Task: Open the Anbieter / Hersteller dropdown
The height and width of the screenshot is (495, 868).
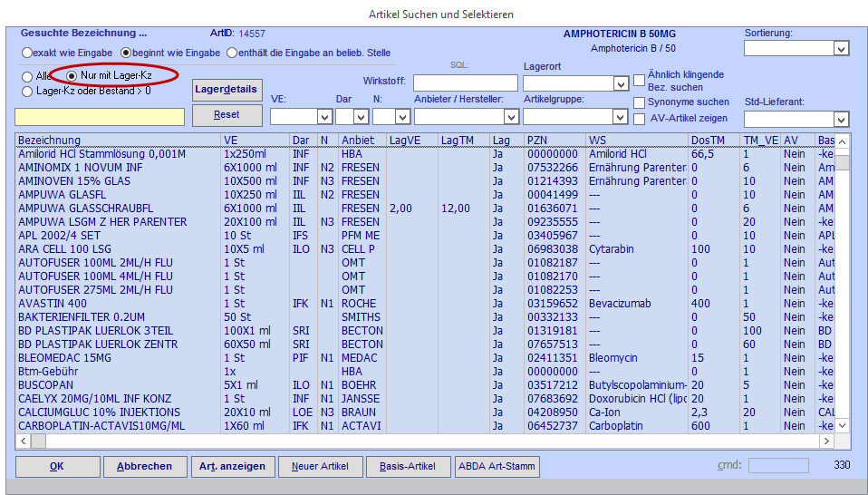Action: pos(511,117)
